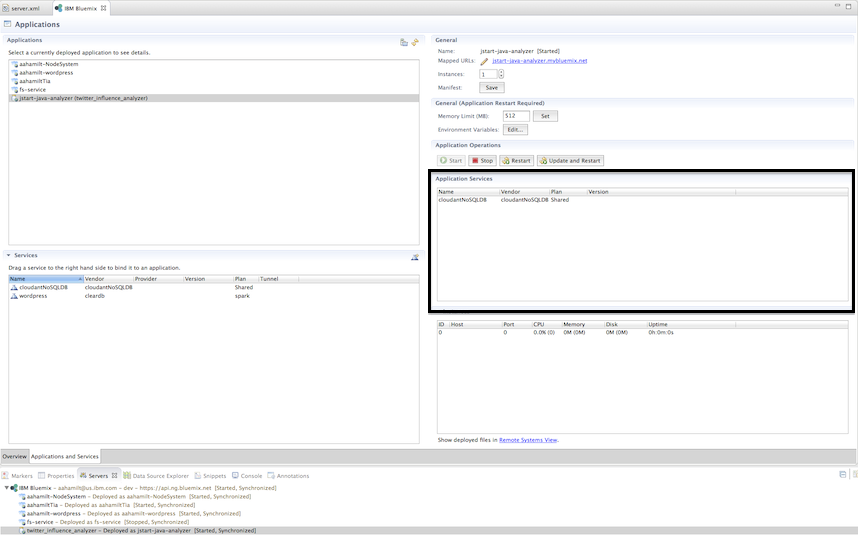Click the IBM Bluemix editor tab icon
The height and width of the screenshot is (535, 858).
coord(59,8)
